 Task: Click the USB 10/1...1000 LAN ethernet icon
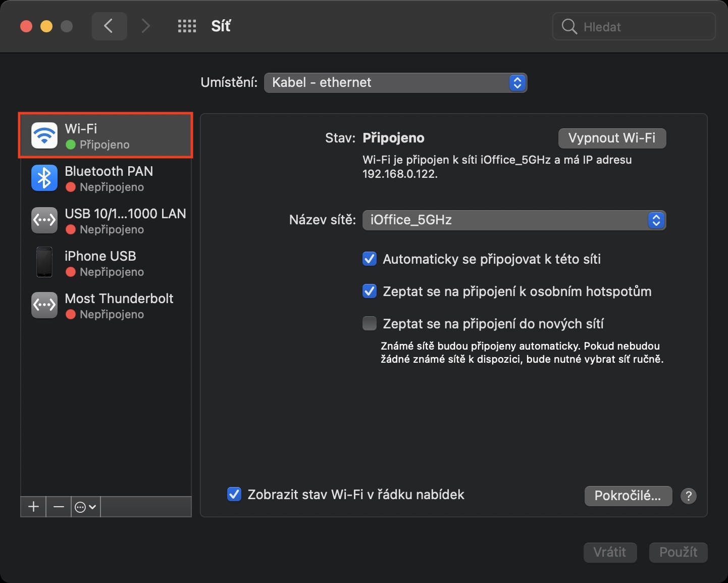pos(44,220)
